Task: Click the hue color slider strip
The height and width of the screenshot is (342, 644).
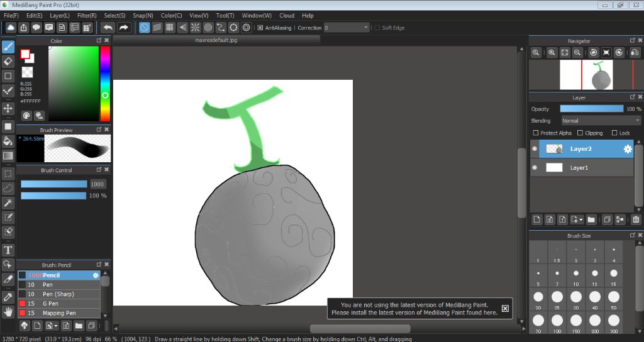Action: [x=105, y=82]
